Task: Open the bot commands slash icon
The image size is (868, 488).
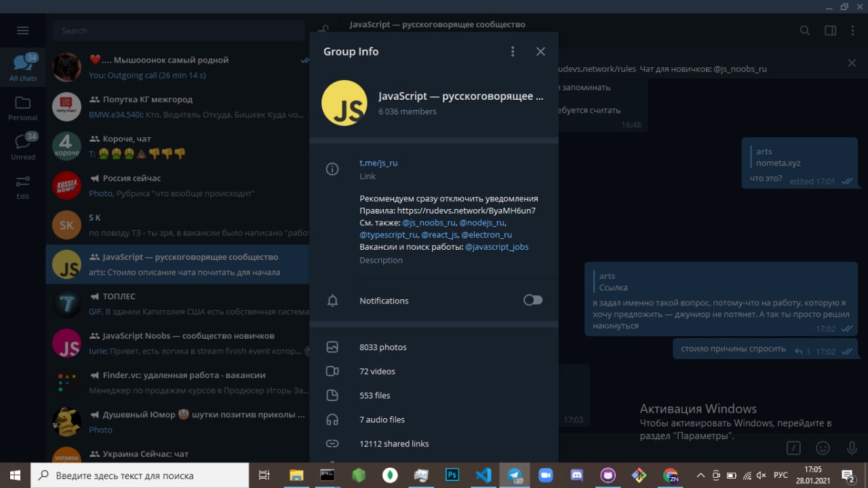Action: click(x=793, y=448)
